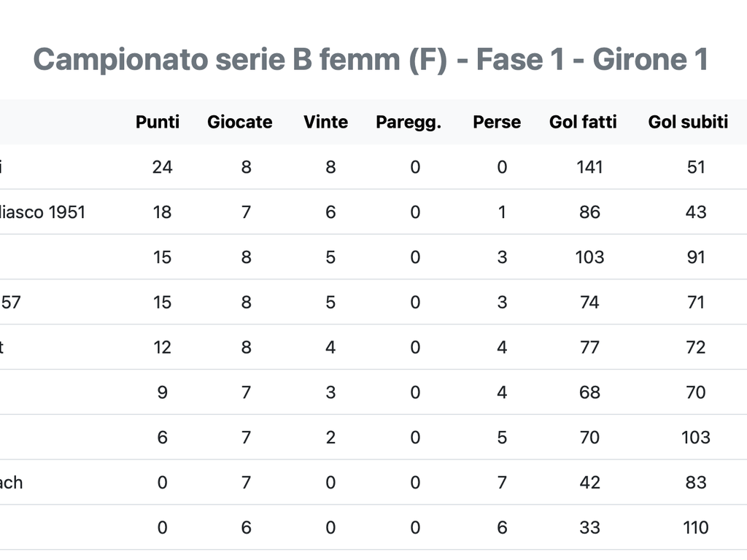Image resolution: width=747 pixels, height=560 pixels.
Task: Select the 86 goals scored cell
Action: [589, 212]
